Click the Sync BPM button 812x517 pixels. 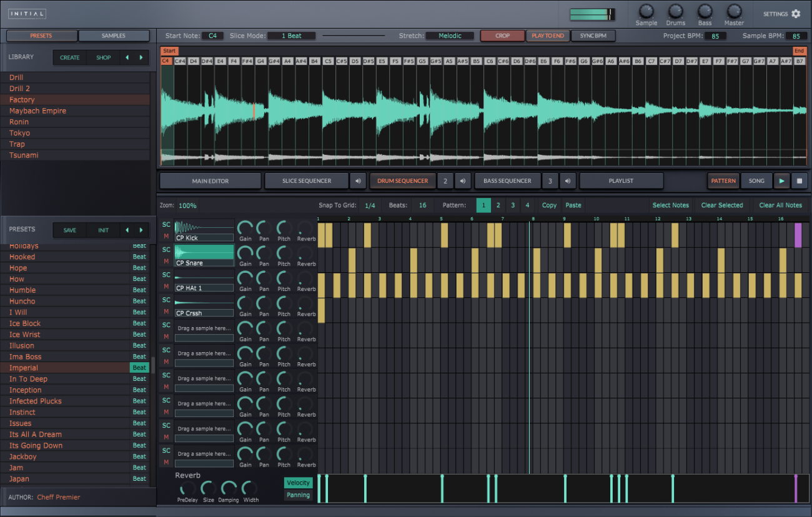click(x=593, y=36)
